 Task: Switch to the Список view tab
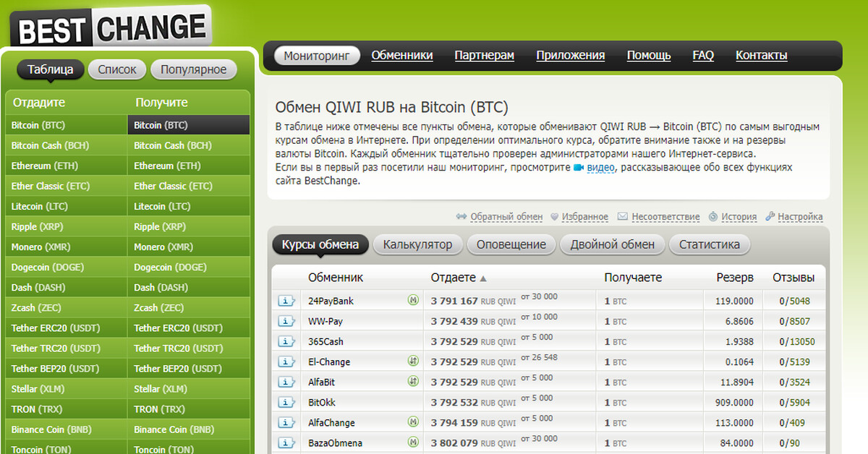(117, 69)
